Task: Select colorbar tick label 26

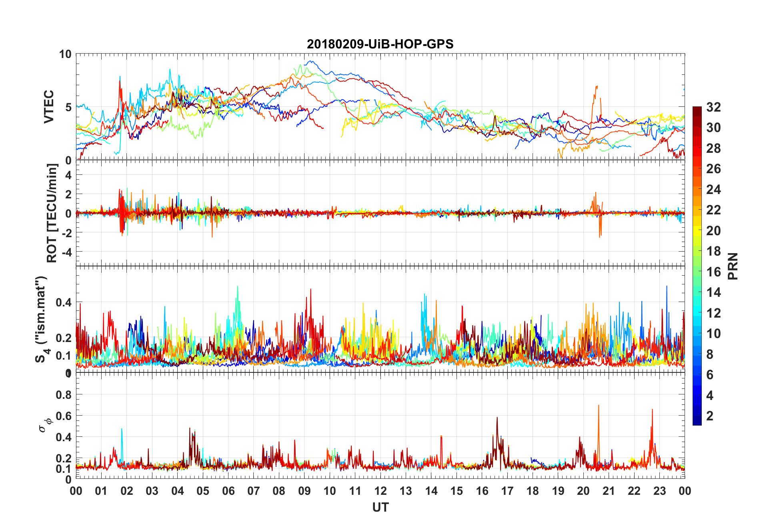Action: (713, 169)
